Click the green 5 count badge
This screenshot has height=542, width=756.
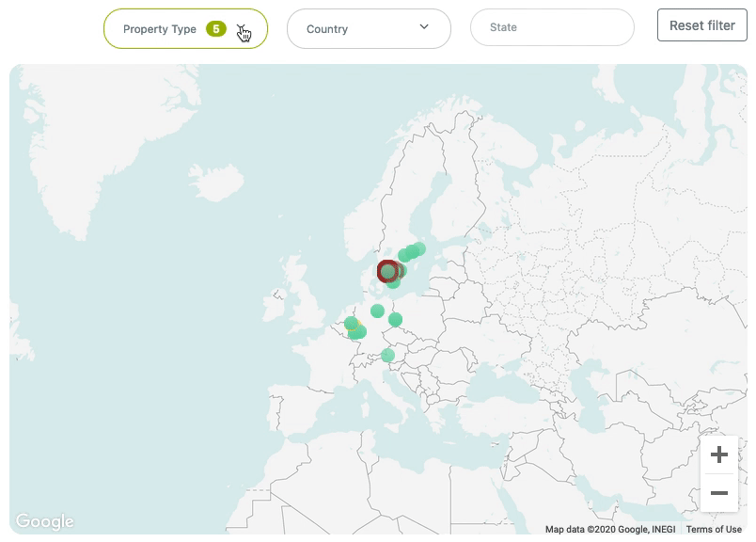(216, 29)
